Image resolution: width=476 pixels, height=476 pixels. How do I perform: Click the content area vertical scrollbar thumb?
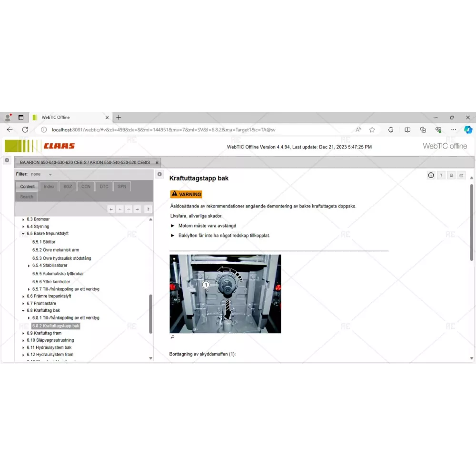coord(472,221)
